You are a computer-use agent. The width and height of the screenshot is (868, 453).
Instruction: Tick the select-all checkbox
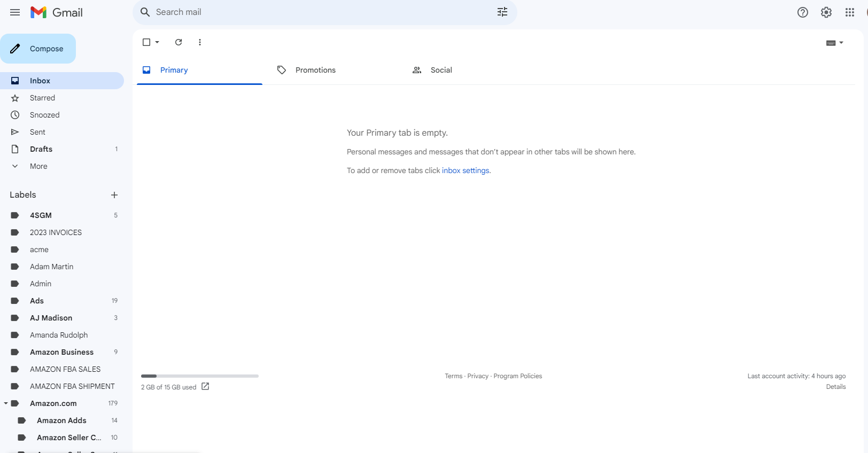pyautogui.click(x=146, y=42)
